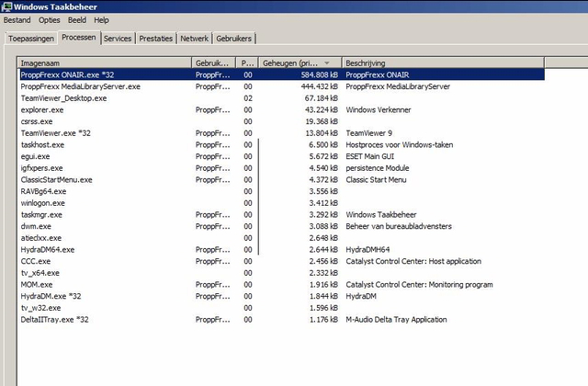The width and height of the screenshot is (588, 386).
Task: Select the explorer.exe process
Action: pos(281,110)
